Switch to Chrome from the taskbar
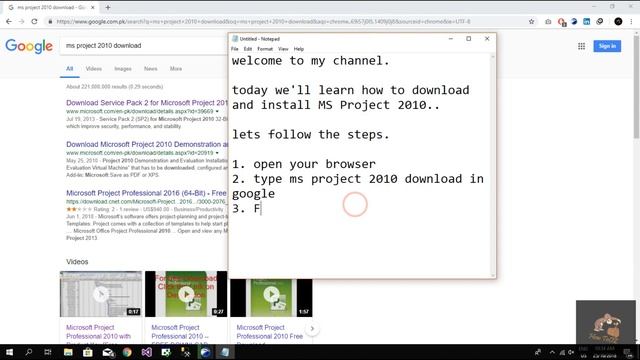The image size is (640, 360). pyautogui.click(x=127, y=352)
